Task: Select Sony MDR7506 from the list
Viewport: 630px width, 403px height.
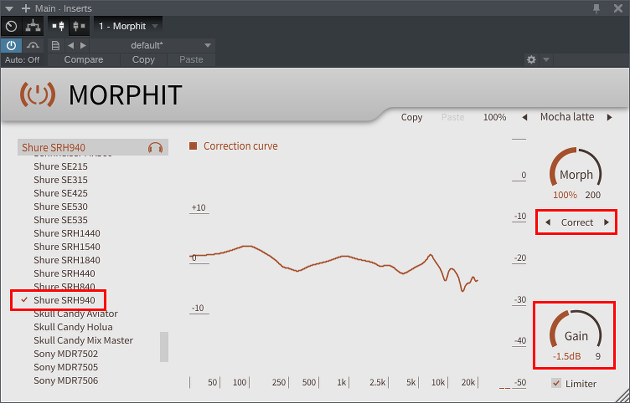Action: 65,380
